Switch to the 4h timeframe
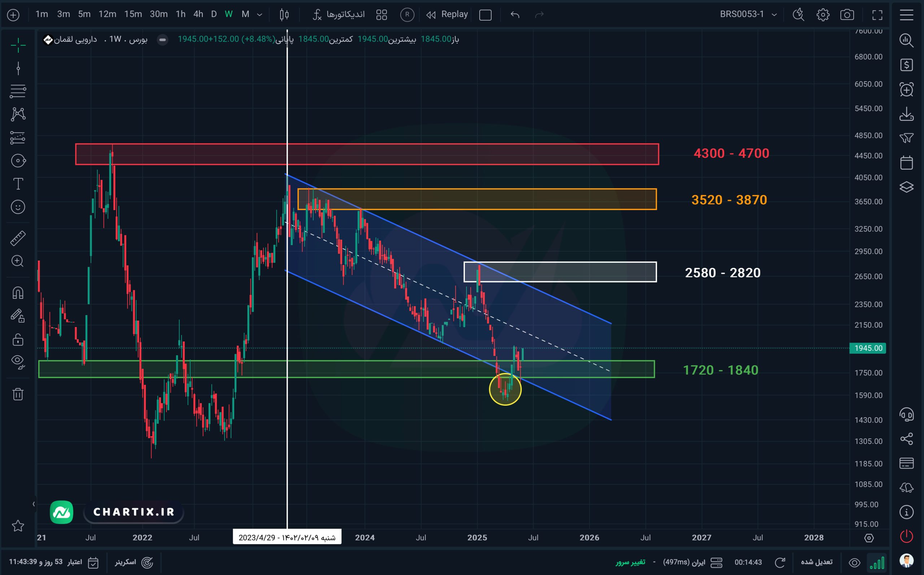The height and width of the screenshot is (575, 924). point(198,14)
